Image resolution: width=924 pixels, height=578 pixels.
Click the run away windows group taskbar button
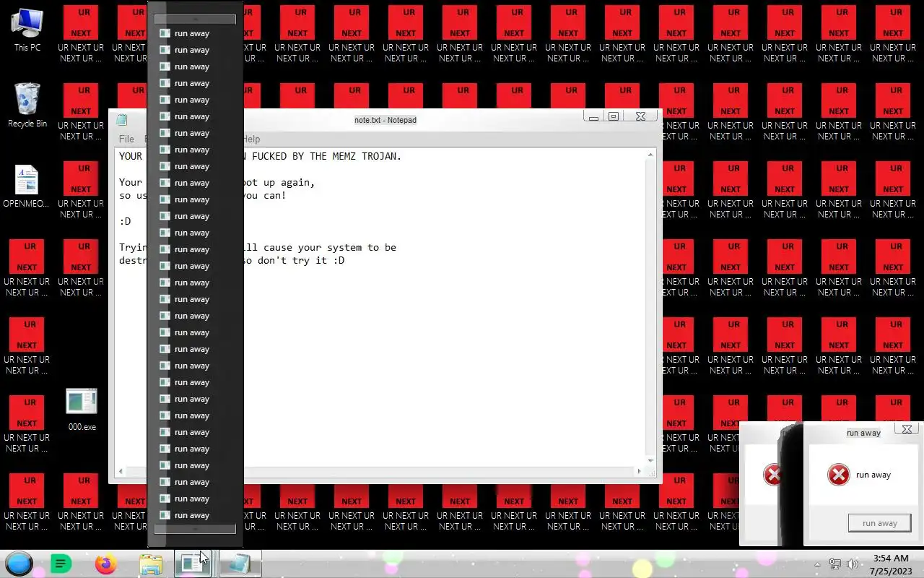point(193,564)
